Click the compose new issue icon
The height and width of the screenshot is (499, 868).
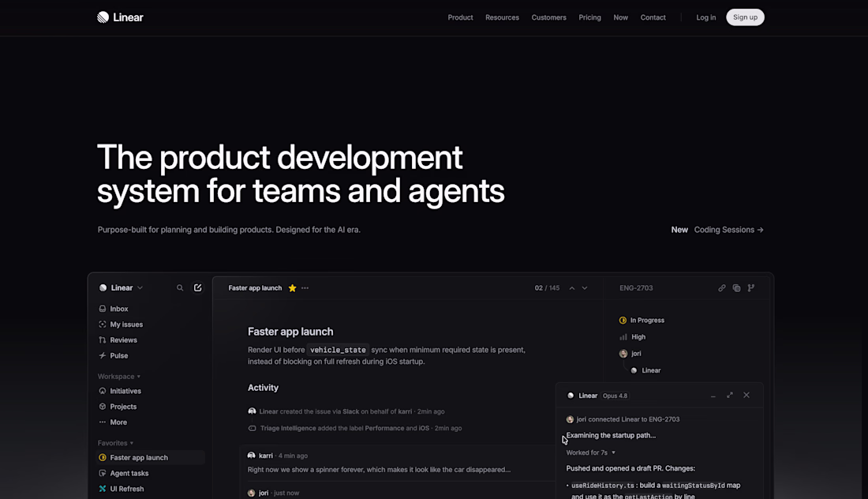(x=197, y=288)
